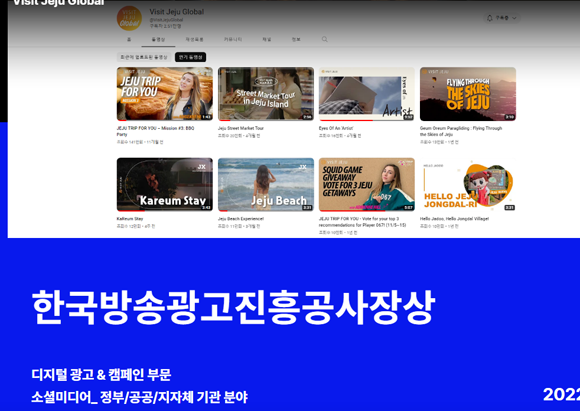This screenshot has width=580, height=411.
Task: Open the Jeju Trip For You BBQ thumbnail
Action: coord(165,94)
